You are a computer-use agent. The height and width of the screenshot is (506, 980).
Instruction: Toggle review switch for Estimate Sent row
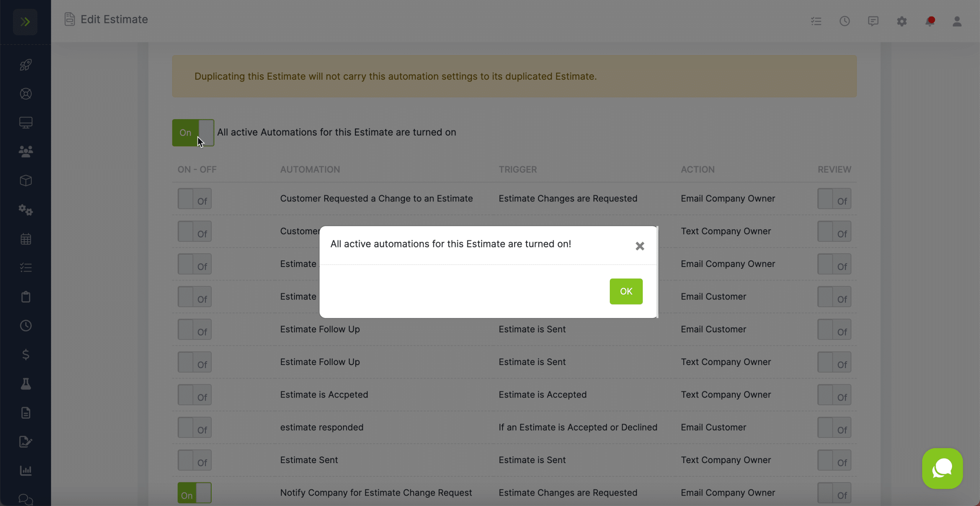[834, 460]
